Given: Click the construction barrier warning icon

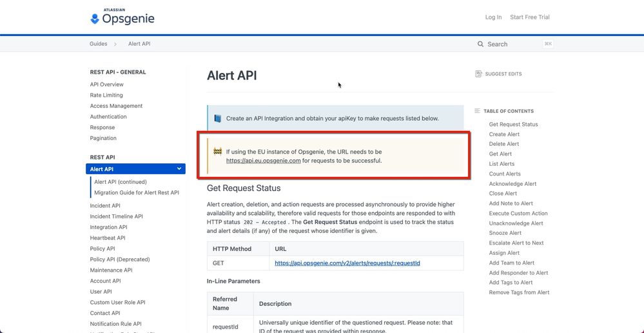Looking at the screenshot, I should tap(218, 152).
